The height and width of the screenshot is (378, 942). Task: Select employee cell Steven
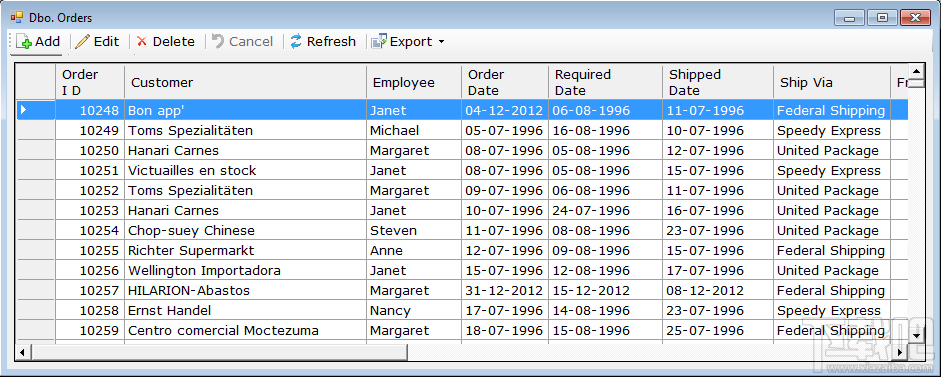tap(414, 230)
